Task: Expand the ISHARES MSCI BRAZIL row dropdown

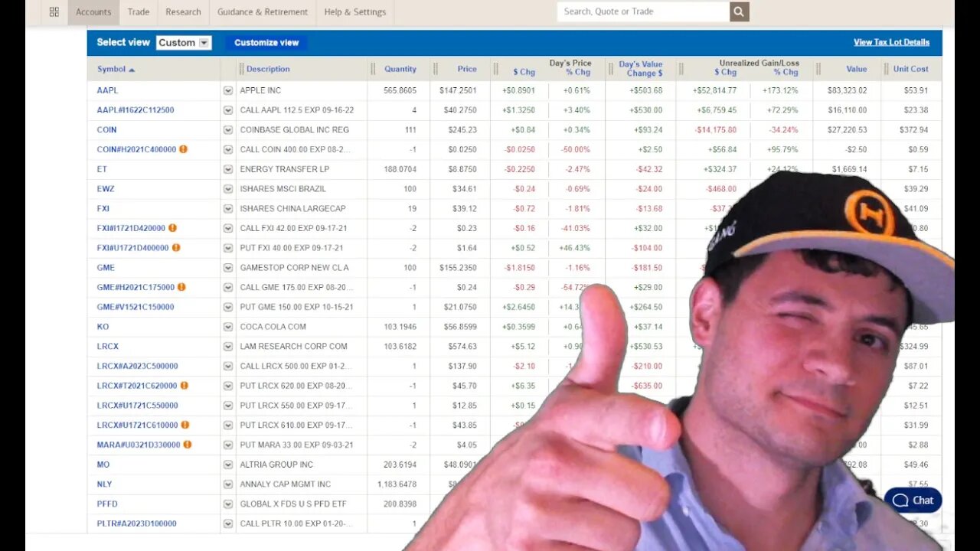Action: point(227,189)
